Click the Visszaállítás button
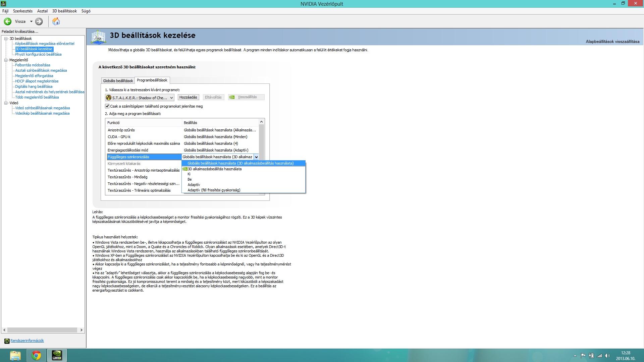Image resolution: width=644 pixels, height=362 pixels. 246,97
